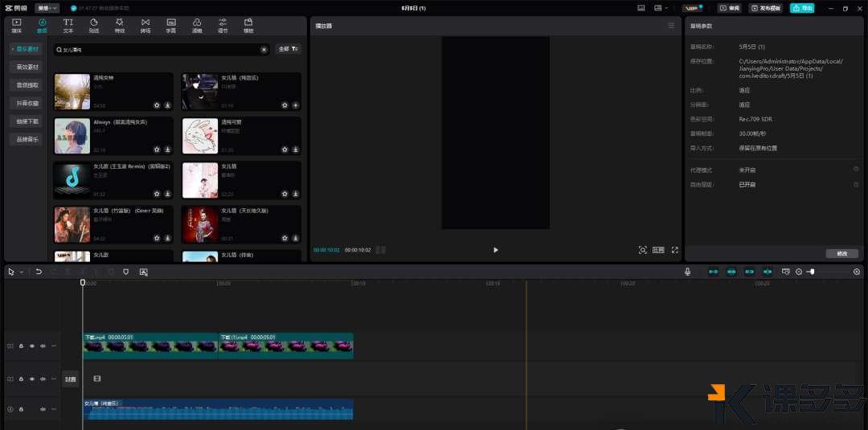Preview the 女儿国 Remix TikTok-logo thumbnail
868x430 pixels.
pos(72,180)
